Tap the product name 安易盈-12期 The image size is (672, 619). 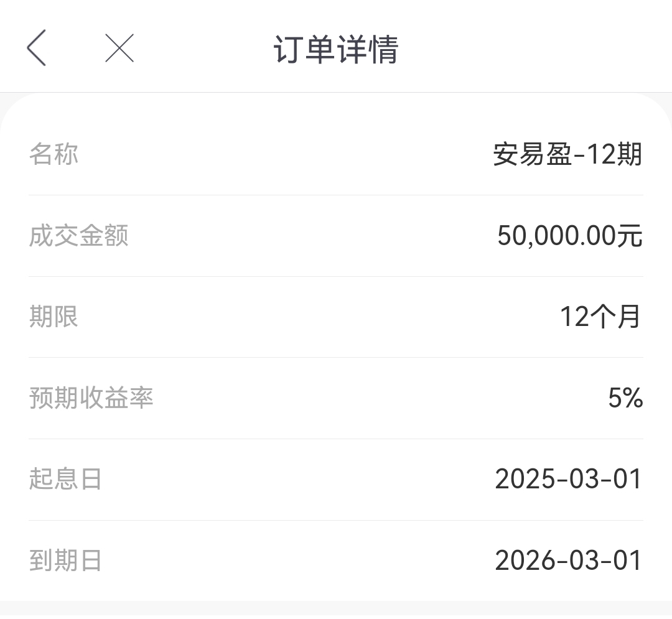pos(567,154)
